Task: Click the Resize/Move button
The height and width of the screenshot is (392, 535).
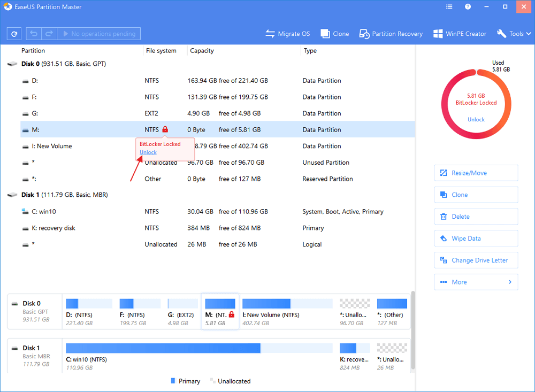Action: [476, 173]
